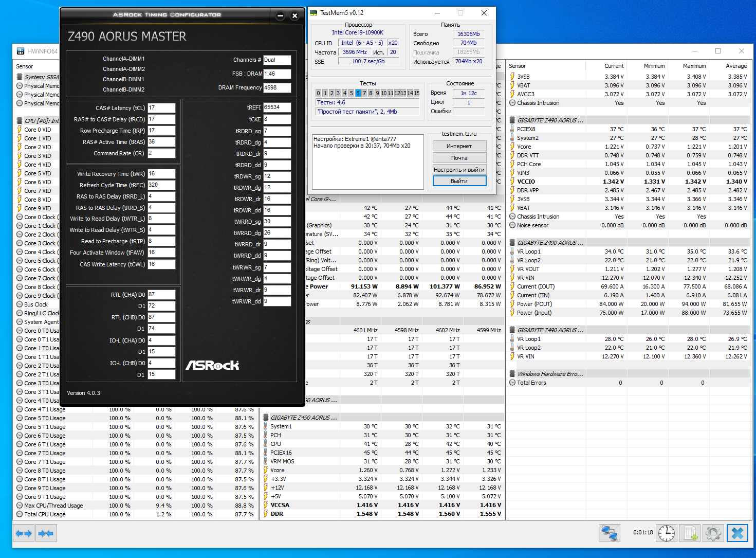Click the lightning icon beside Core 0 VID
This screenshot has height=558, width=756.
(20, 130)
